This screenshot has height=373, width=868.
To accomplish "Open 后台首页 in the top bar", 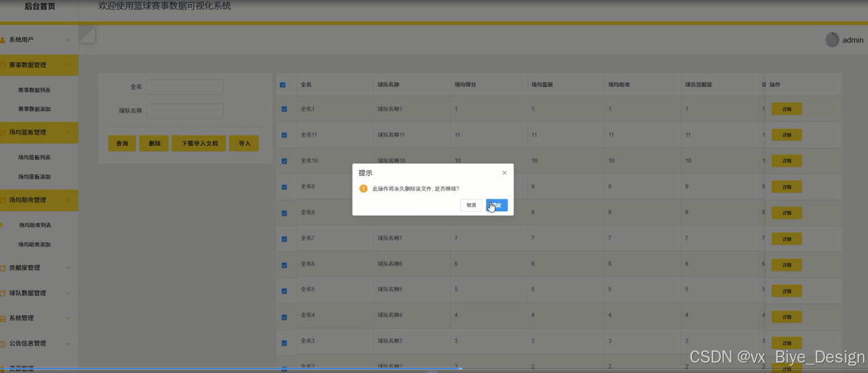I will pos(40,7).
